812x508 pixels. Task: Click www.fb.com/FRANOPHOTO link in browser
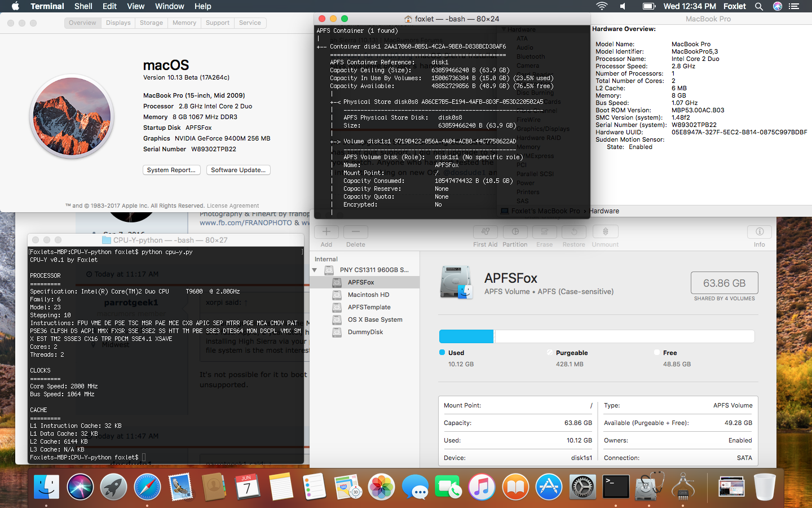246,223
